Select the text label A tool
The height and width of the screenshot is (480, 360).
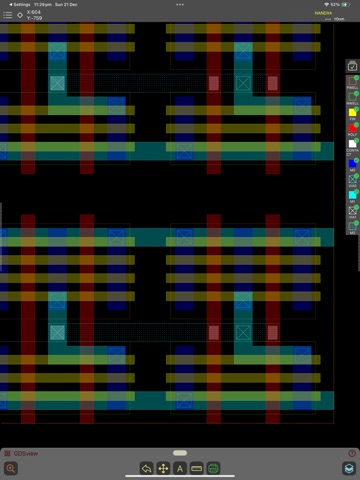click(180, 468)
